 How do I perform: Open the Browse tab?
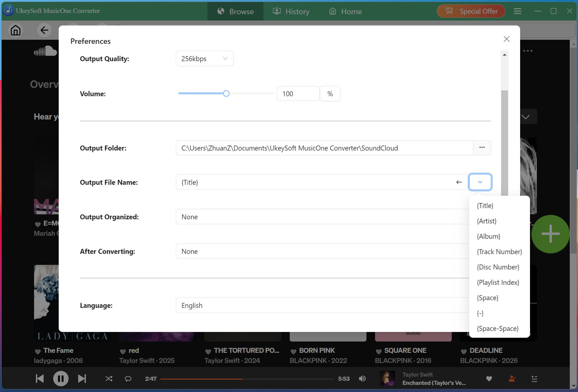[x=235, y=11]
